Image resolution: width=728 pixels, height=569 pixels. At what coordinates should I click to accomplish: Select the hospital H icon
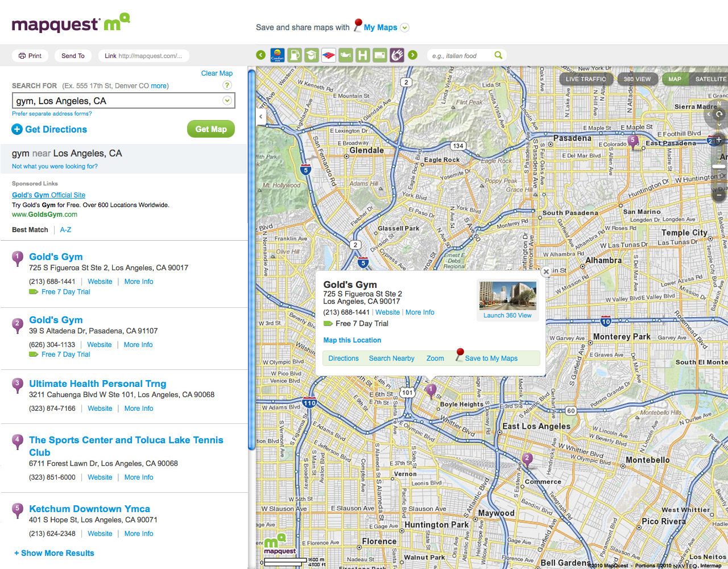[x=363, y=55]
